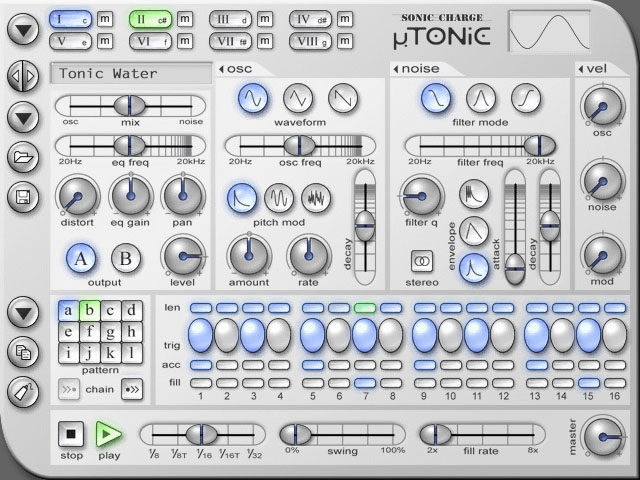Click the swing slider handle

pyautogui.click(x=296, y=435)
